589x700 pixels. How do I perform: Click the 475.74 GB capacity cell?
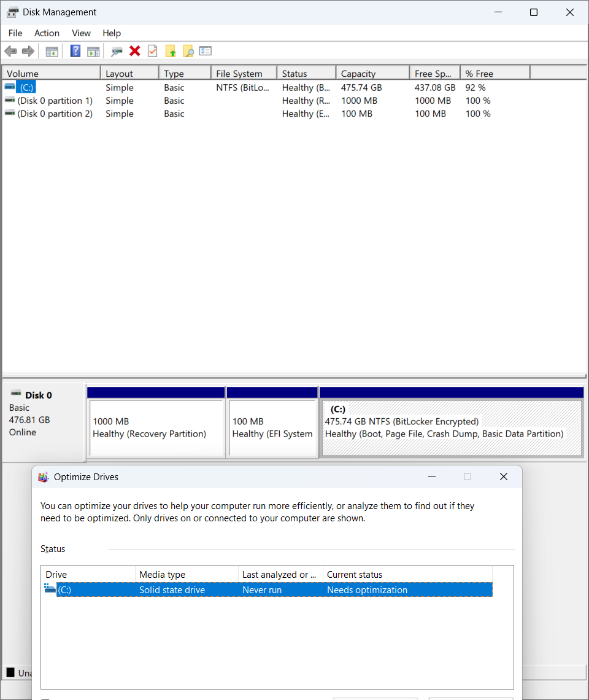coord(361,87)
